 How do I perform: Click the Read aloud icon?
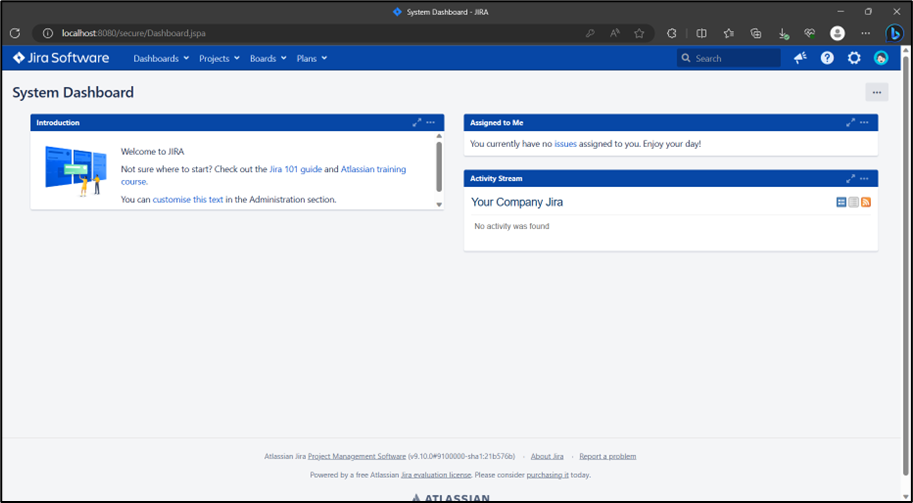615,33
